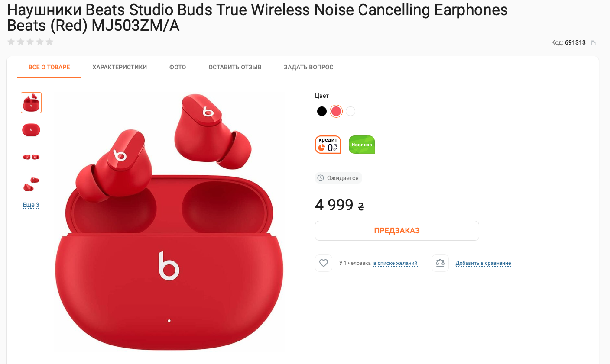Open the Характеристики tab

pyautogui.click(x=120, y=67)
